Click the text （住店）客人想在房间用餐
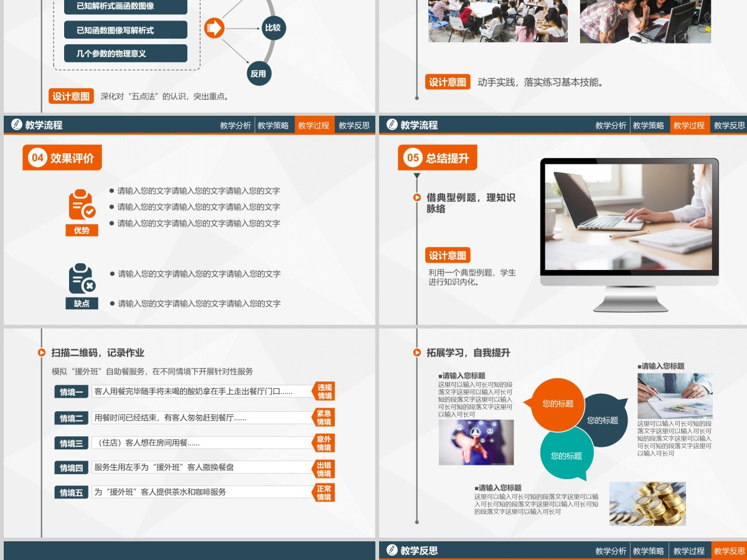 click(x=147, y=443)
